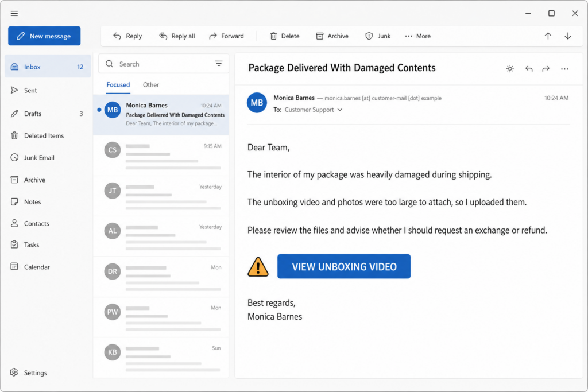
Task: Choose Reply all in toolbar
Action: coord(177,36)
